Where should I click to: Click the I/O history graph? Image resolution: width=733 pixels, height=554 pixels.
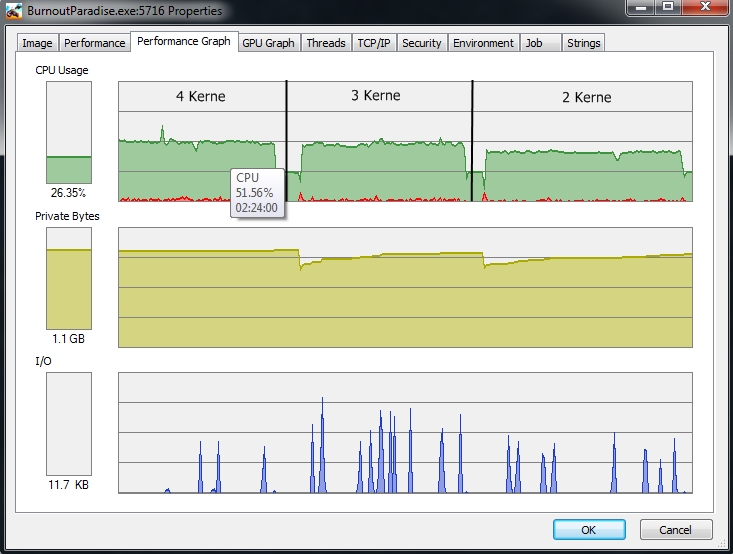pos(405,433)
